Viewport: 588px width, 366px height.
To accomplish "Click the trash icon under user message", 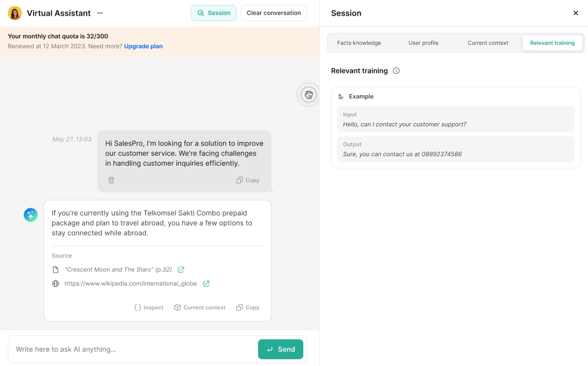I will [x=111, y=180].
